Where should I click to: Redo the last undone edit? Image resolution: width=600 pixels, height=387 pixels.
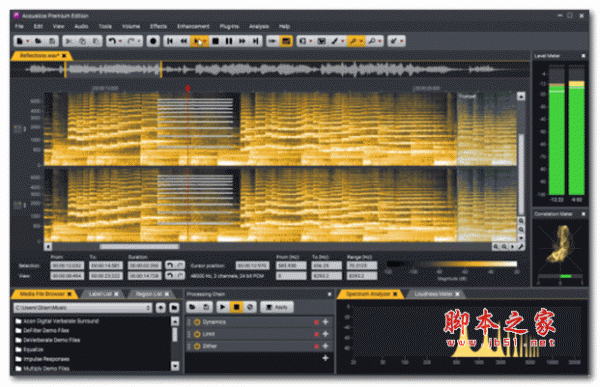[x=130, y=41]
